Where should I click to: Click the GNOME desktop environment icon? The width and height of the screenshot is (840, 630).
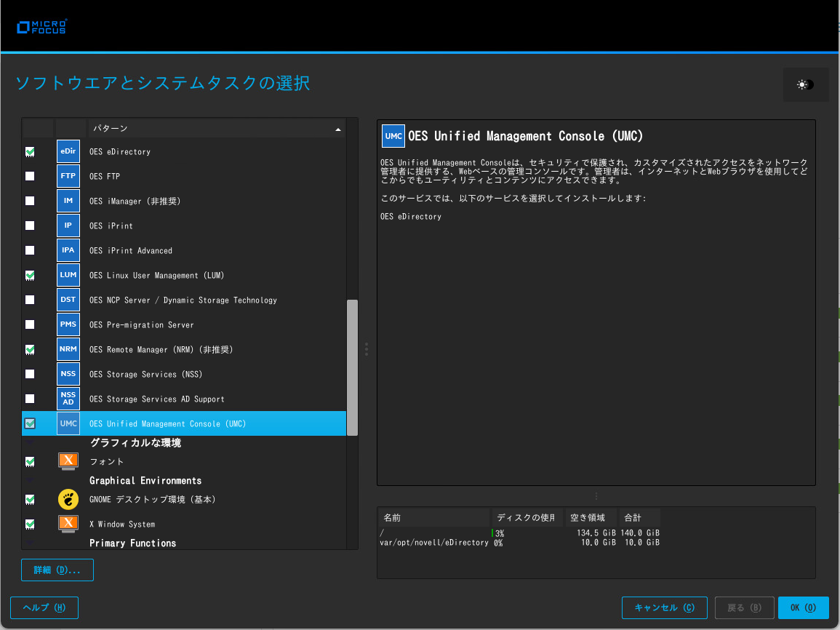tap(68, 499)
